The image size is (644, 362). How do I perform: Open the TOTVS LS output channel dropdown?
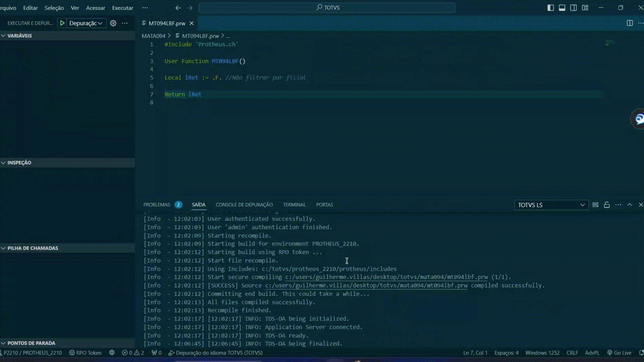551,205
